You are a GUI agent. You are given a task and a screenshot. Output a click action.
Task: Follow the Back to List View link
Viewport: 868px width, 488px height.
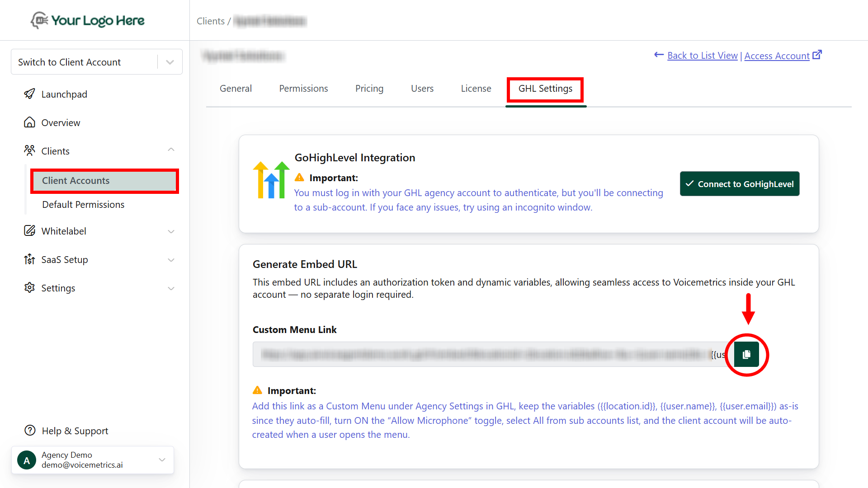point(702,56)
